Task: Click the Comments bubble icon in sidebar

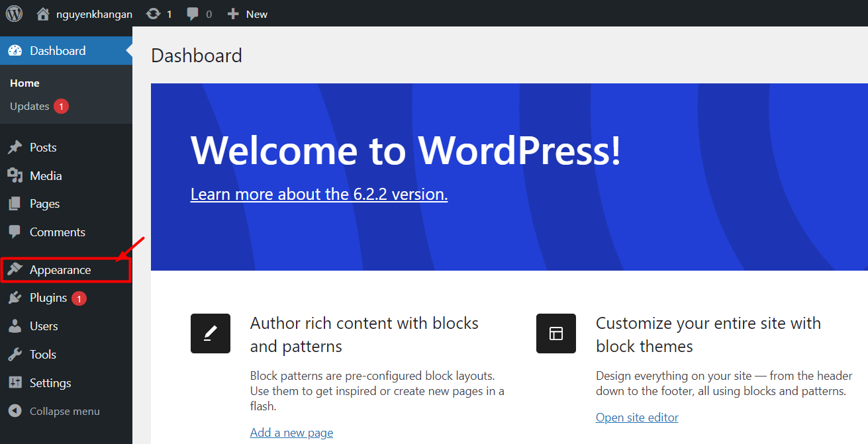Action: [15, 232]
